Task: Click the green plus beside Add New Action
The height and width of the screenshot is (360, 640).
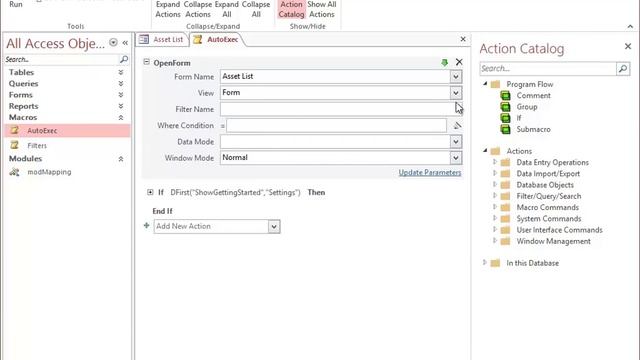Action: 147,225
